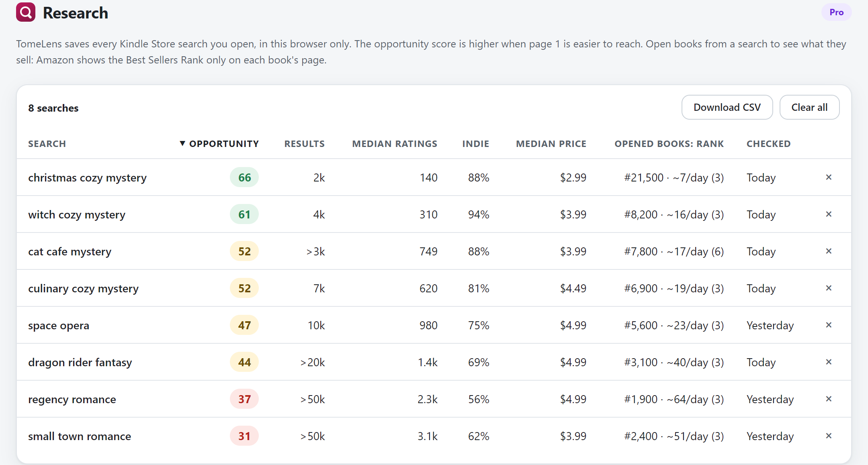The width and height of the screenshot is (868, 465).
Task: Click the rank value #21,500 · ~7/day (3)
Action: pos(674,177)
